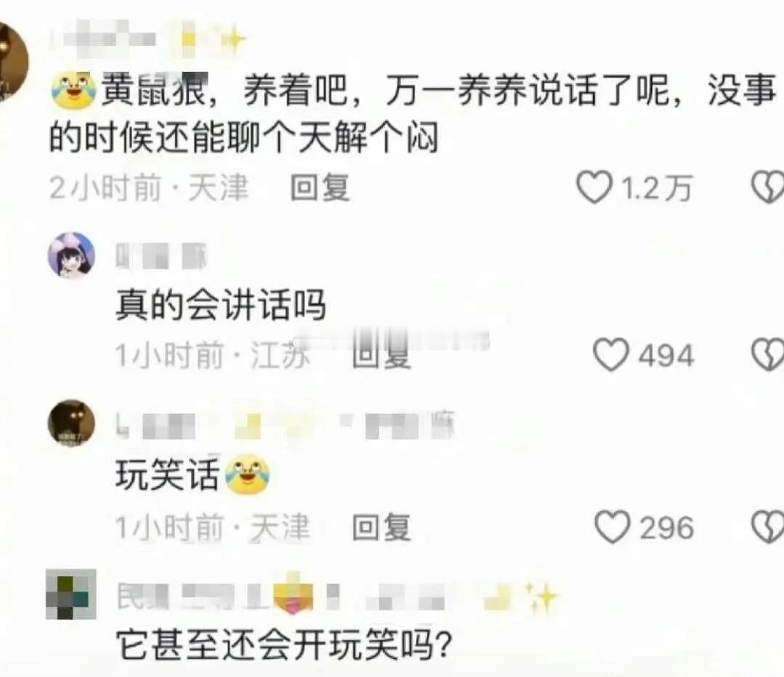Open the pixelated avatar of last commenter
Image resolution: width=784 pixels, height=677 pixels.
point(71,594)
